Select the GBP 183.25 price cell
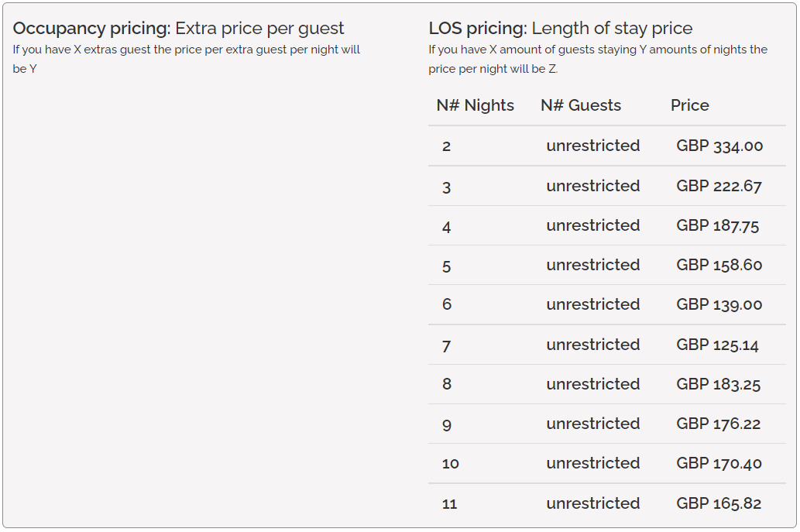Image resolution: width=800 pixels, height=532 pixels. coord(718,384)
